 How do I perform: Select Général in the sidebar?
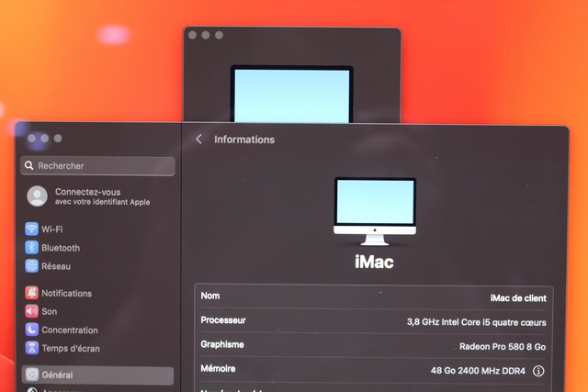pyautogui.click(x=97, y=375)
